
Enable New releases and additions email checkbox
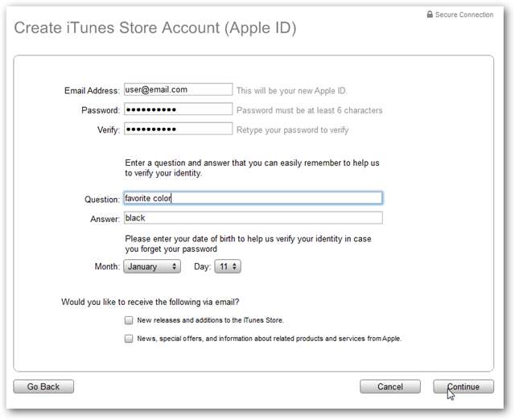coord(129,320)
